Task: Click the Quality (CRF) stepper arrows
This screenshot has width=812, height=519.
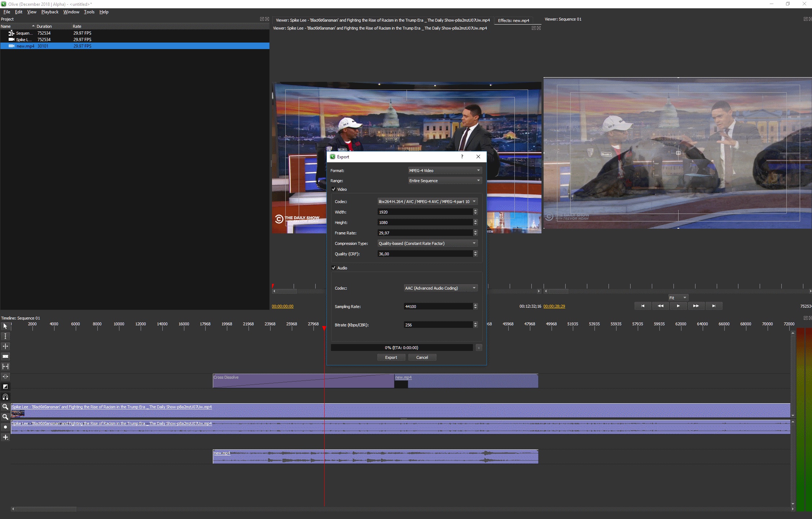Action: (x=475, y=254)
